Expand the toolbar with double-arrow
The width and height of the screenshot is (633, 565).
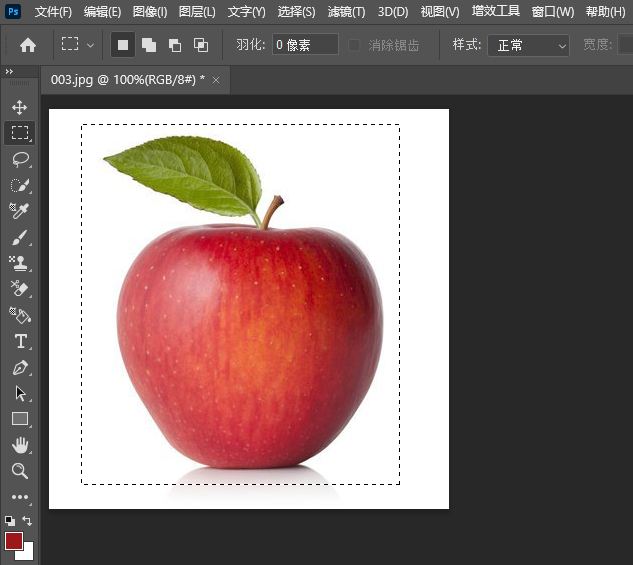pos(9,73)
